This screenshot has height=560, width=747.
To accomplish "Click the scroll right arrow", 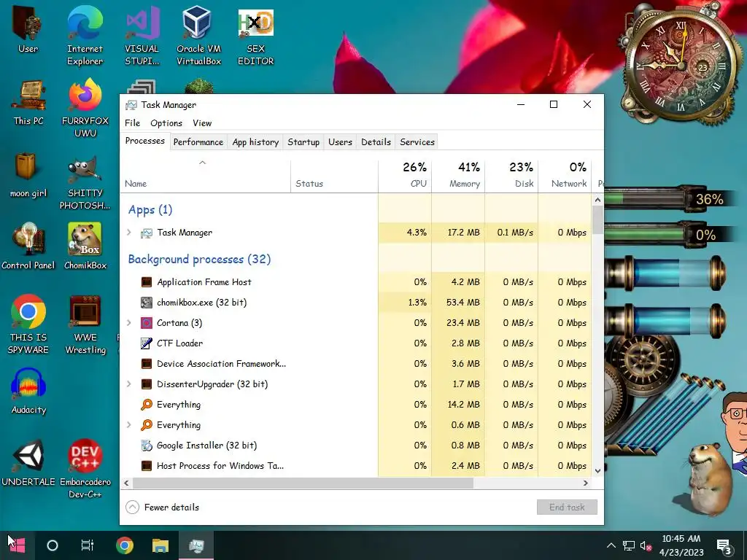I will [586, 483].
